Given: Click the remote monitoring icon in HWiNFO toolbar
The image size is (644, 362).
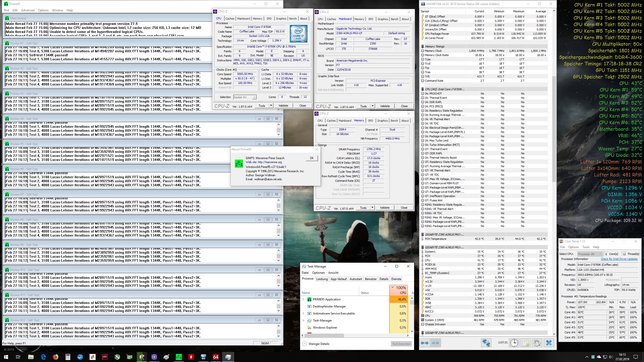Looking at the screenshot, I should (487, 343).
